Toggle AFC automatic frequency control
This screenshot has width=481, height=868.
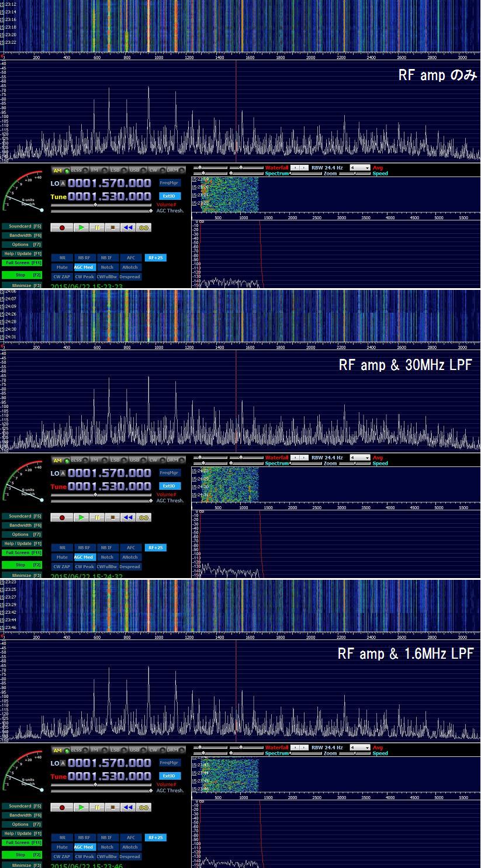130,257
